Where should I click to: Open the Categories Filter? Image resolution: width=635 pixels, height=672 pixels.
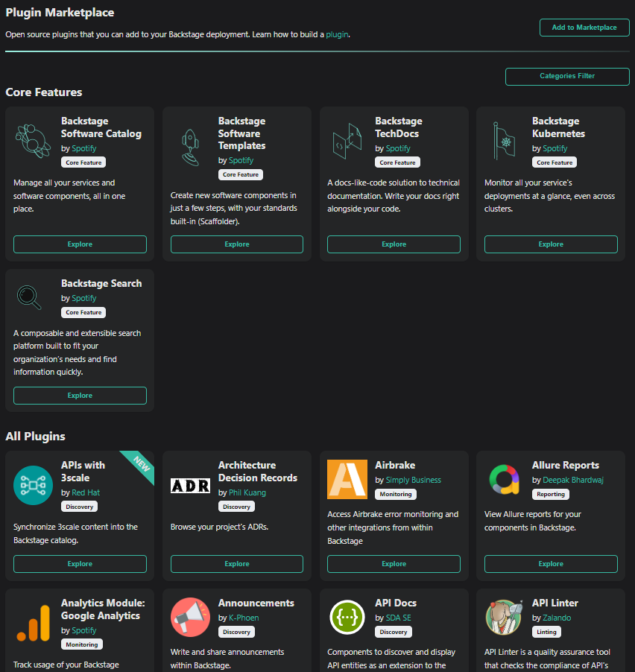tap(567, 76)
